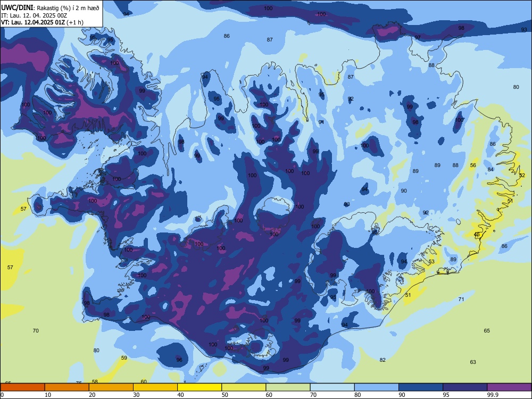Select the '40' legend tick label
Viewport: 532px width, 399px height.
(180, 395)
